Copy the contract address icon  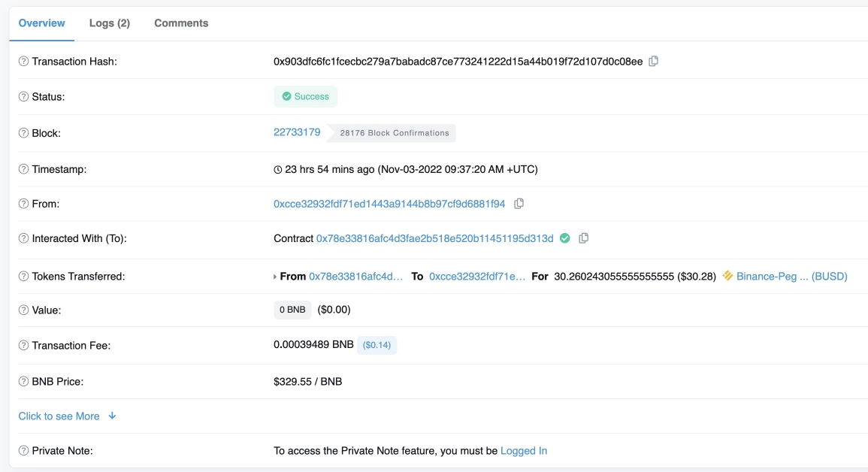click(x=583, y=238)
